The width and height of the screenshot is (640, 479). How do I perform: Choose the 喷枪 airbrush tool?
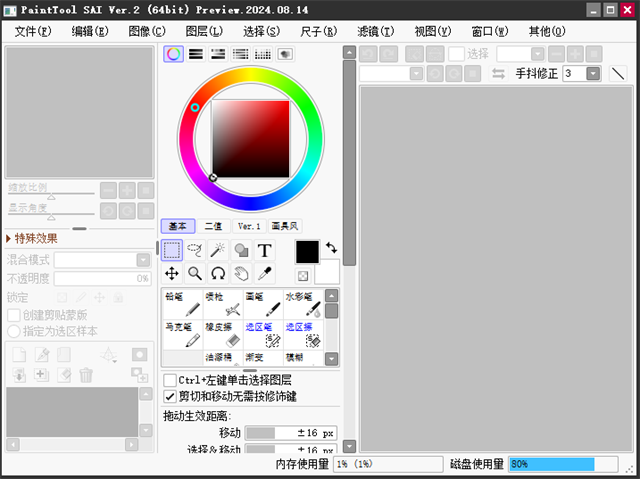tap(223, 304)
